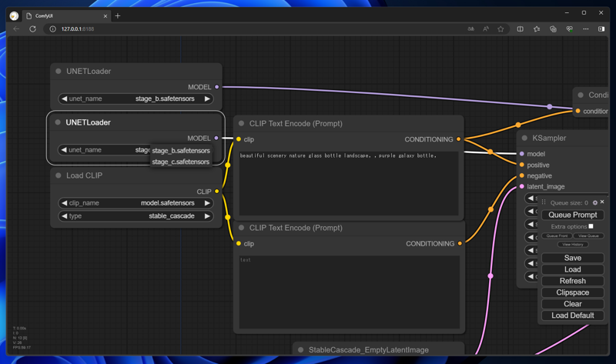616x364 pixels.
Task: Click previous arrow on second UNETLoader unet_name
Action: tap(64, 149)
